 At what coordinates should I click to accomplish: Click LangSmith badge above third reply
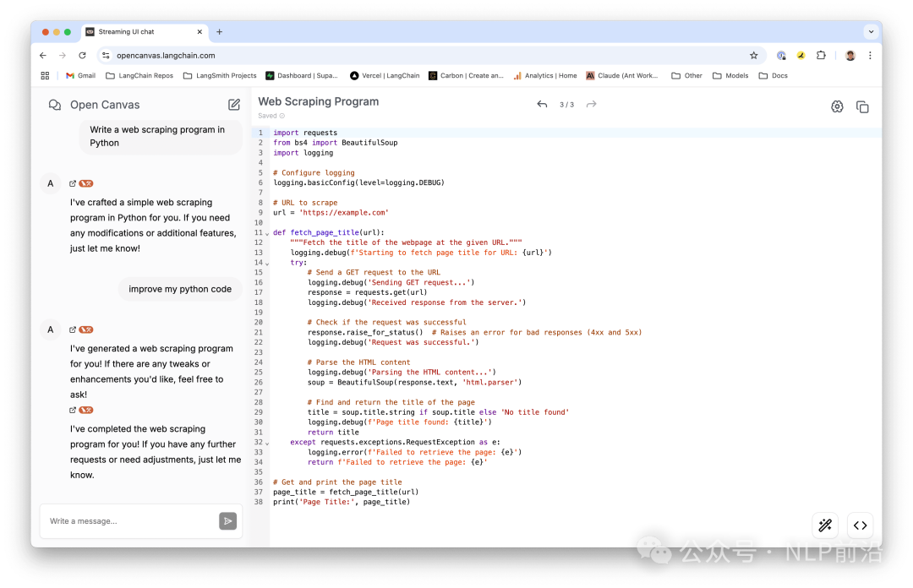86,410
